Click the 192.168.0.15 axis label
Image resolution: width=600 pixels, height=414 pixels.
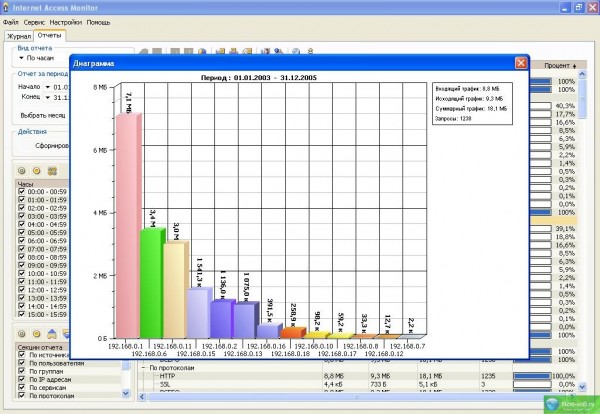(x=196, y=354)
